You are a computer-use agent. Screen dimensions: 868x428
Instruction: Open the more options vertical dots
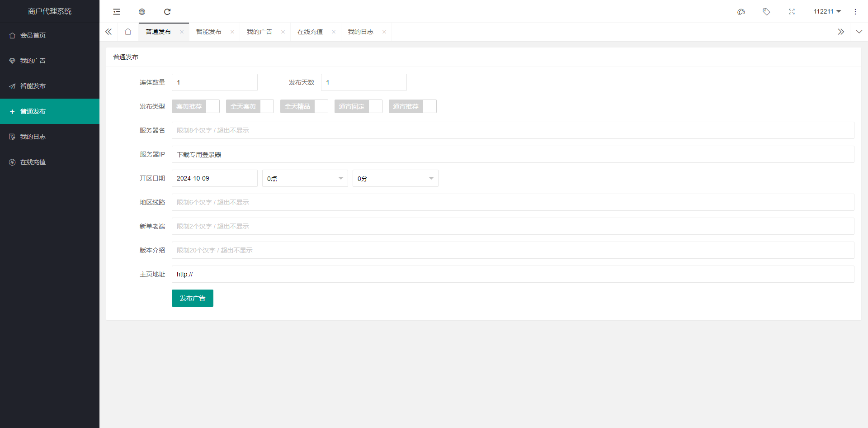pyautogui.click(x=855, y=12)
